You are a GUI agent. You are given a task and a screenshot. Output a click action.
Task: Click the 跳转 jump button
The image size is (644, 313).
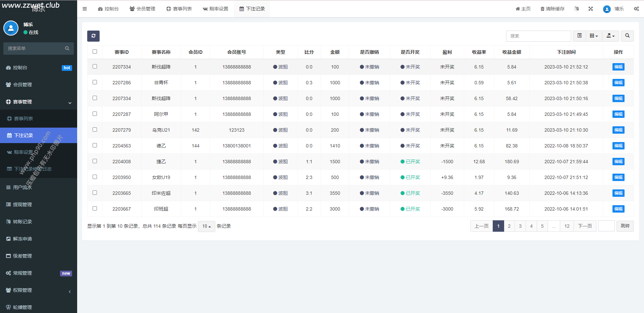pos(625,226)
